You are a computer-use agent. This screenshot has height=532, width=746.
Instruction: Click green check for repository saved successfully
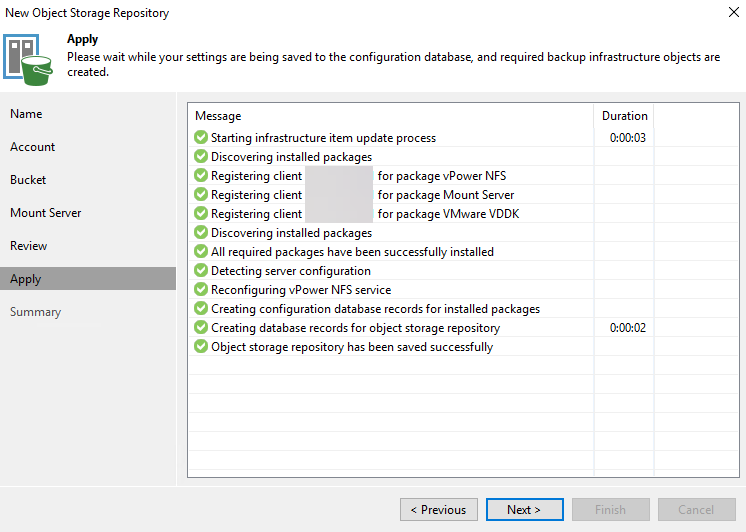(x=201, y=347)
